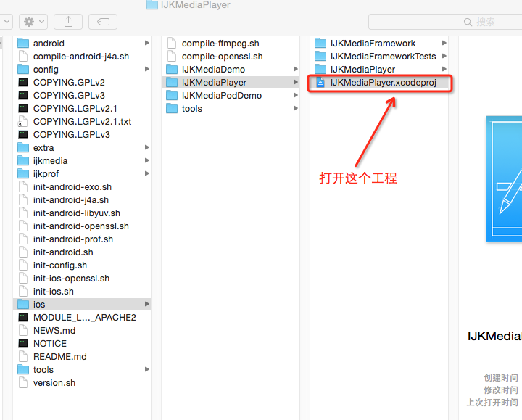This screenshot has width=522, height=420.
Task: Expand the IJKMediaDemo folder arrow
Action: click(295, 70)
